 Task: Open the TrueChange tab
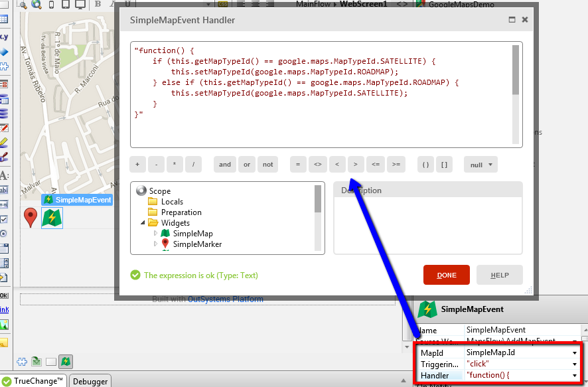pyautogui.click(x=33, y=381)
